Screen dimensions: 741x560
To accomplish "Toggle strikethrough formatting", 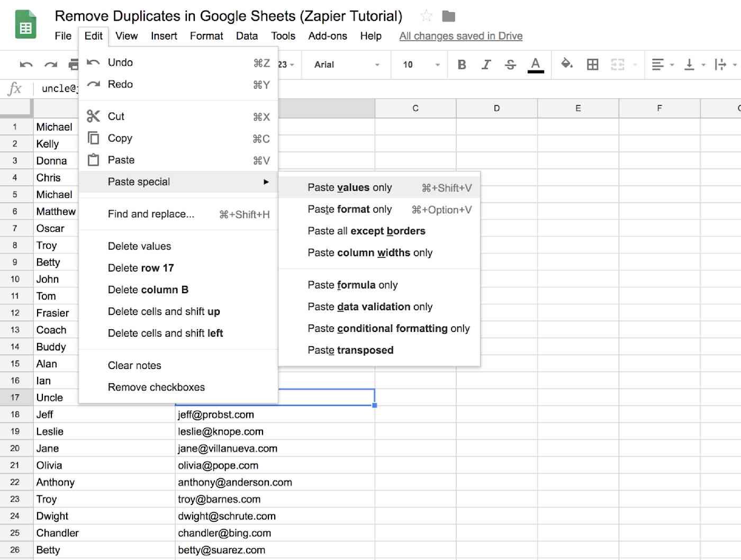I will pyautogui.click(x=510, y=65).
